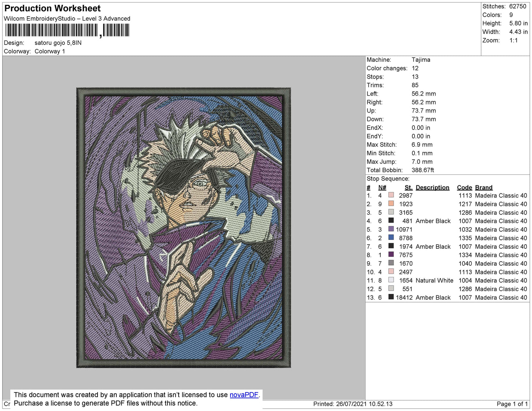Select the purple swatch for code 1032
The width and height of the screenshot is (532, 411).
click(391, 229)
